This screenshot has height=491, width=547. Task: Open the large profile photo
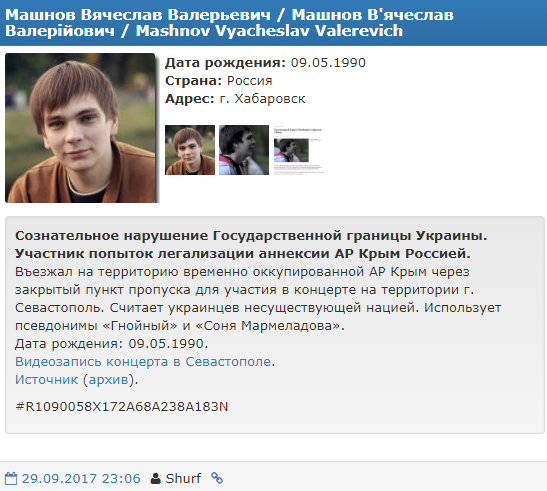pos(80,128)
